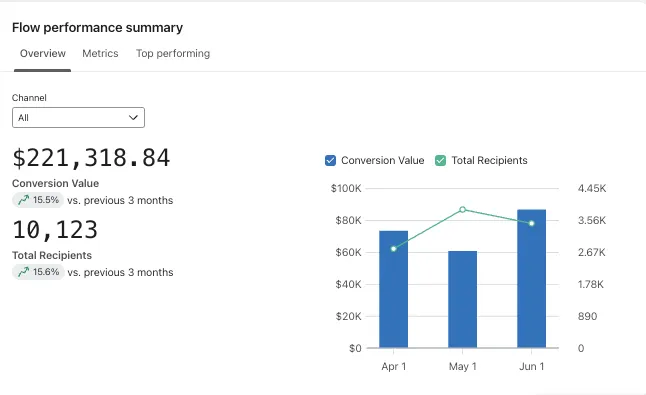Select the Overview tab
646x395 pixels.
point(42,54)
